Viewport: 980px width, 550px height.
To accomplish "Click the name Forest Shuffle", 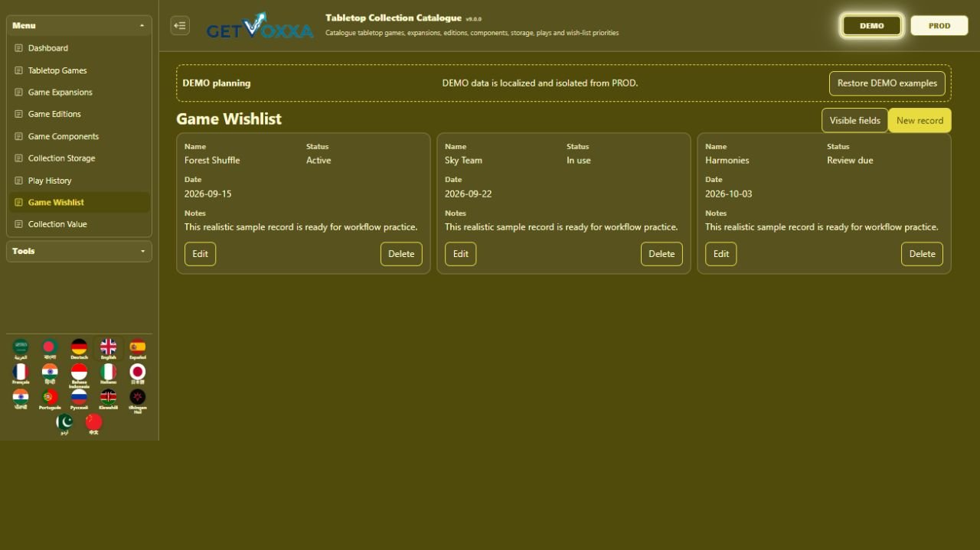I will [x=212, y=161].
